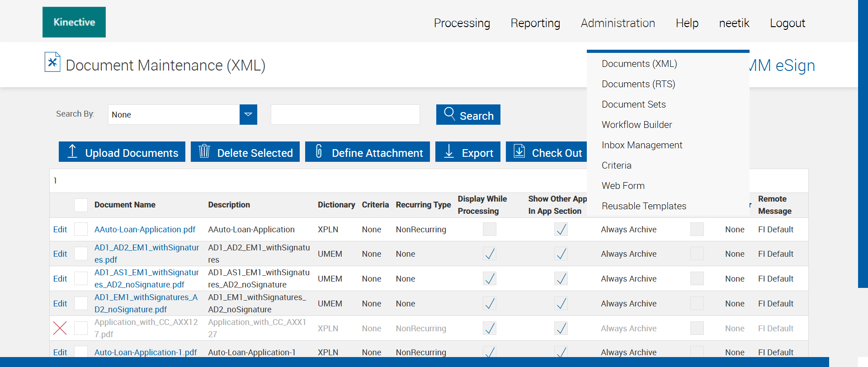Open the Search By dropdown arrow
868x367 pixels.
(x=248, y=115)
